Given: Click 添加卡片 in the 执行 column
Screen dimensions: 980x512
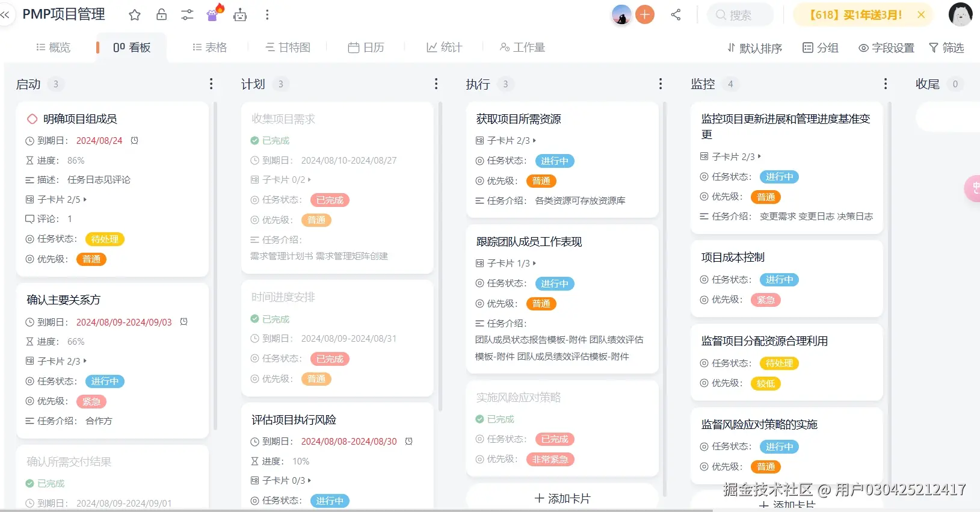Looking at the screenshot, I should coord(562,499).
